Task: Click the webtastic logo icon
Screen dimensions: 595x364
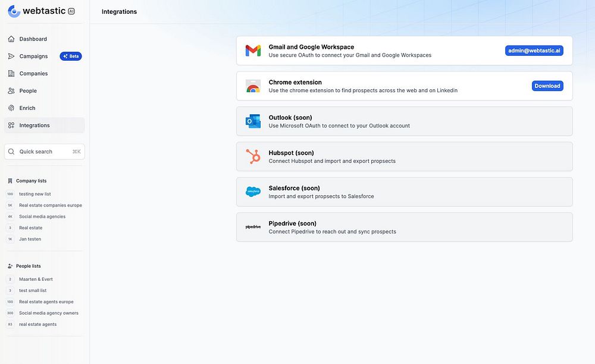Action: click(x=14, y=11)
